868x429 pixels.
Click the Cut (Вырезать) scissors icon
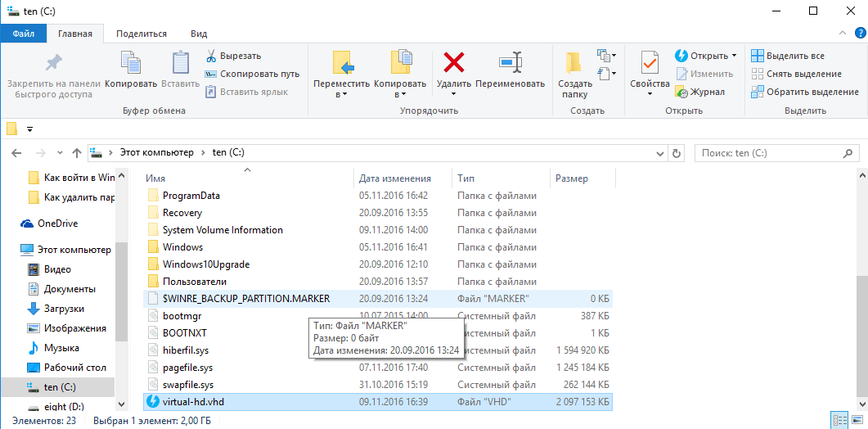(210, 56)
